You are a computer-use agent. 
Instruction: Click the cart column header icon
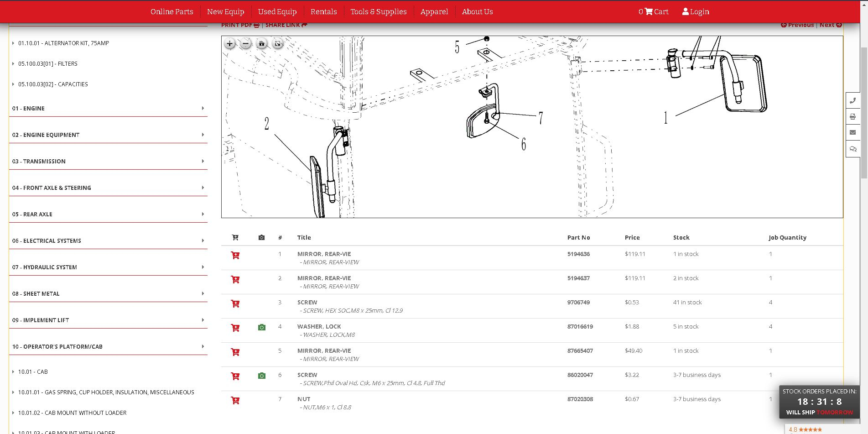coord(235,237)
